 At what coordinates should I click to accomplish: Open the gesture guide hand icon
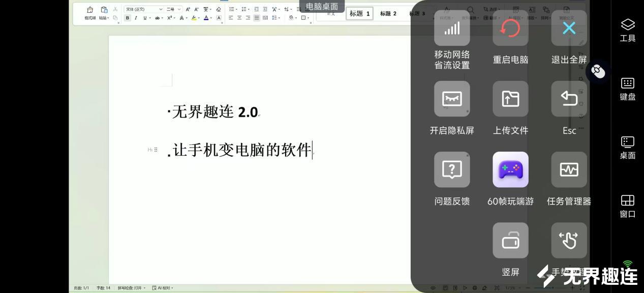569,240
